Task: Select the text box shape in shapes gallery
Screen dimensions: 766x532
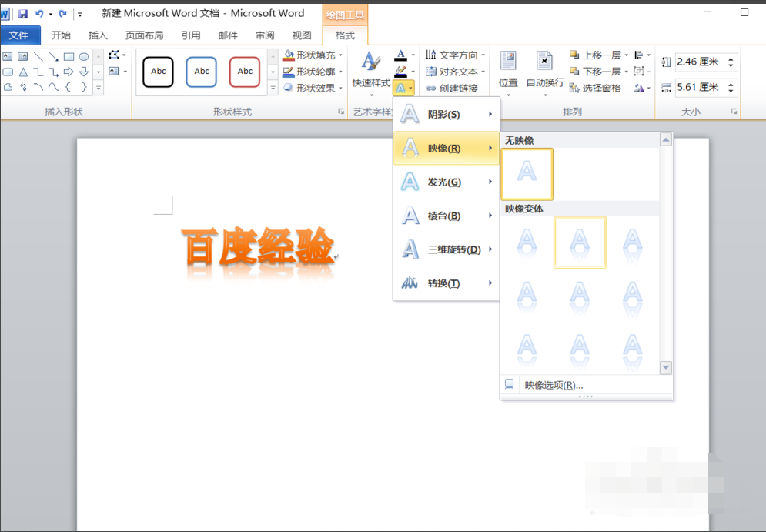Action: pos(8,57)
